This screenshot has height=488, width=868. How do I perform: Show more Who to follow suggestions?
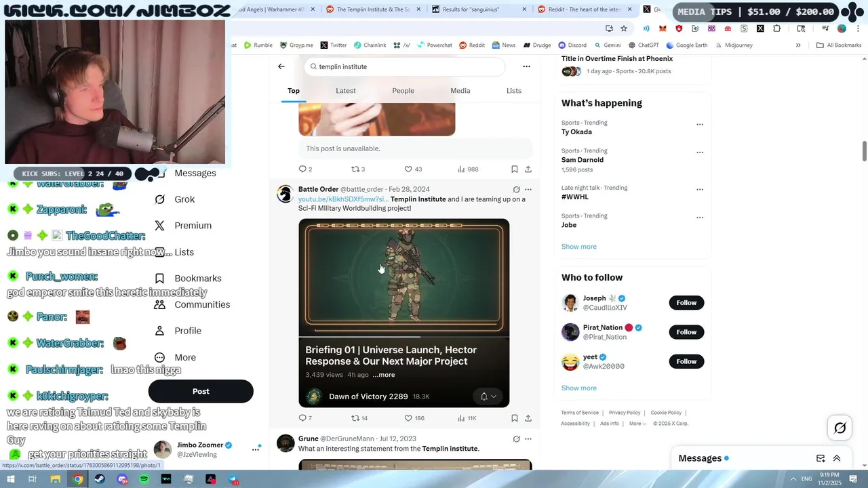coord(578,388)
